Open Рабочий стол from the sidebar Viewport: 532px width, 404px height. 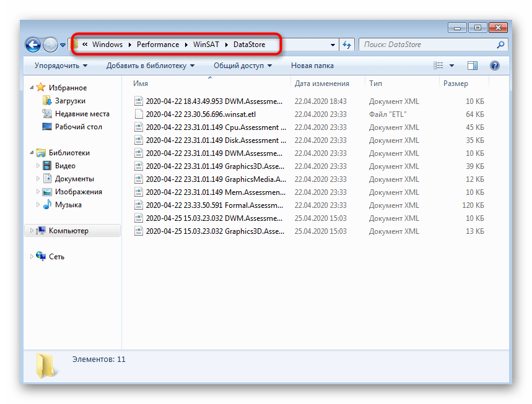[78, 127]
